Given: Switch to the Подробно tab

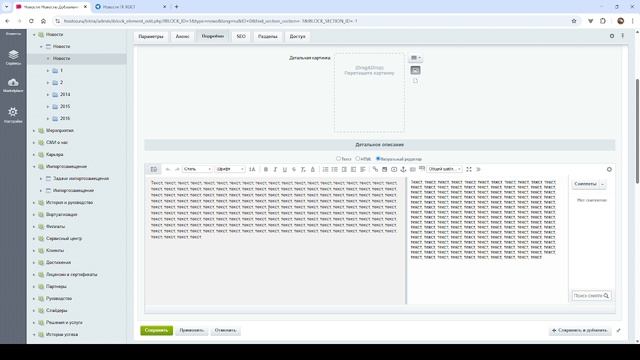Looking at the screenshot, I should [213, 36].
